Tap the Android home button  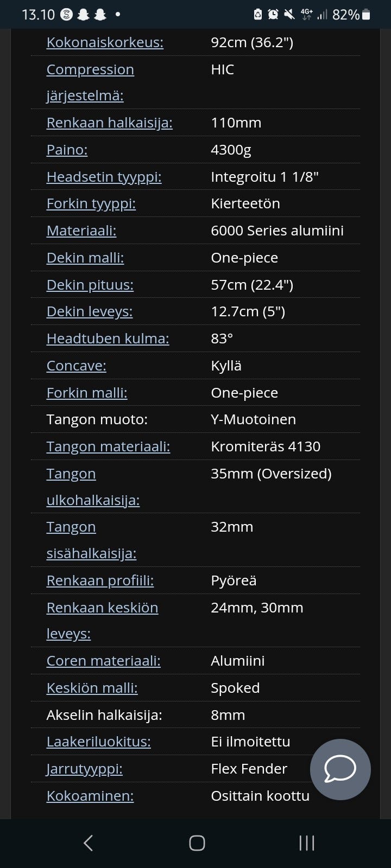pyautogui.click(x=197, y=843)
